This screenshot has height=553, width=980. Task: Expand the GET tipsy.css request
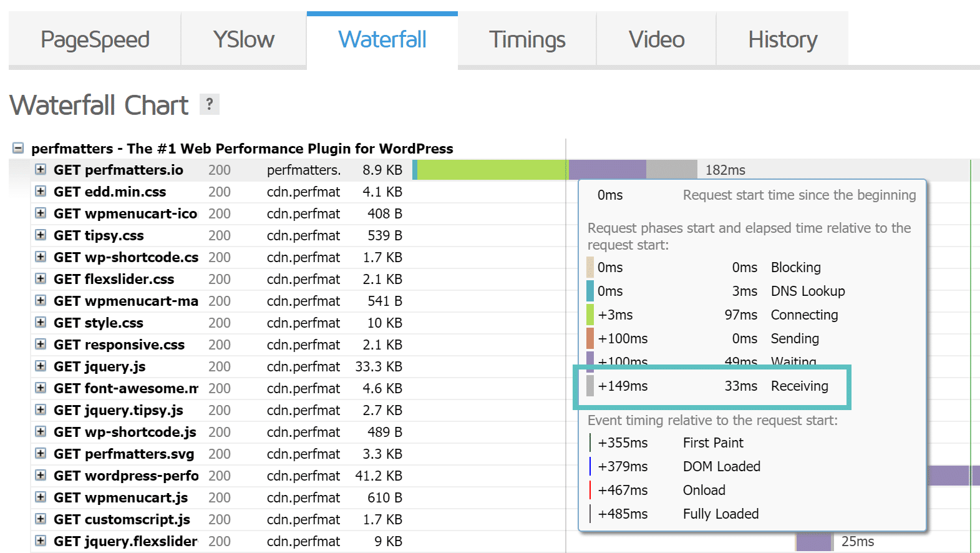click(41, 235)
